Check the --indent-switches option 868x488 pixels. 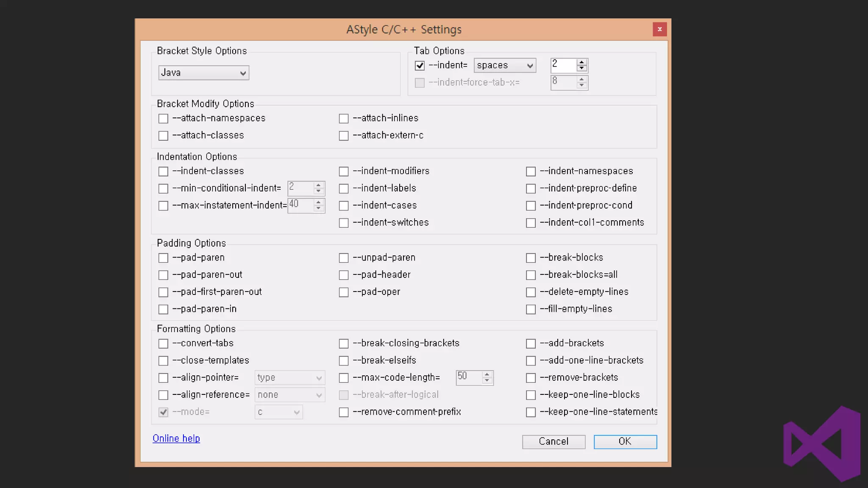point(344,223)
